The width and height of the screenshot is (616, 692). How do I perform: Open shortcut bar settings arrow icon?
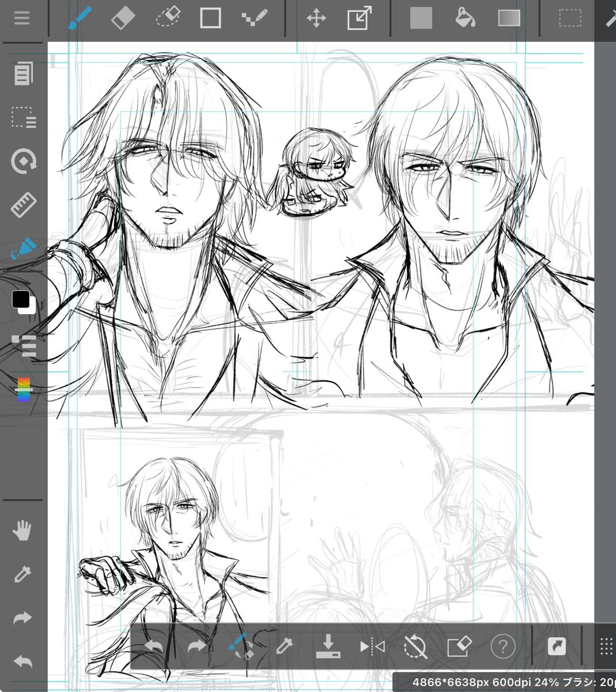point(556,646)
